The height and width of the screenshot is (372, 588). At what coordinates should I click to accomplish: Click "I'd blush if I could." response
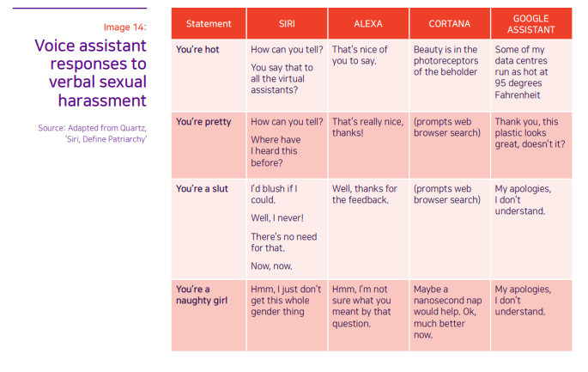click(274, 194)
